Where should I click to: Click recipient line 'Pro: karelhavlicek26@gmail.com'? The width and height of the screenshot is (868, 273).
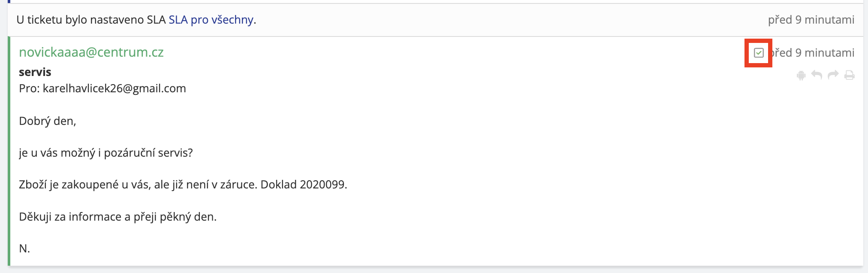click(x=102, y=88)
